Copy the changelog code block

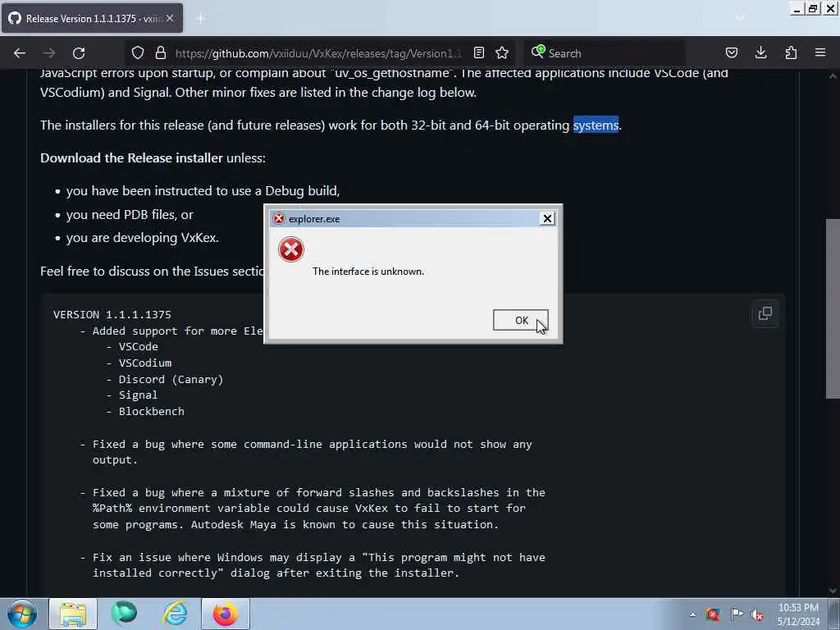tap(765, 314)
